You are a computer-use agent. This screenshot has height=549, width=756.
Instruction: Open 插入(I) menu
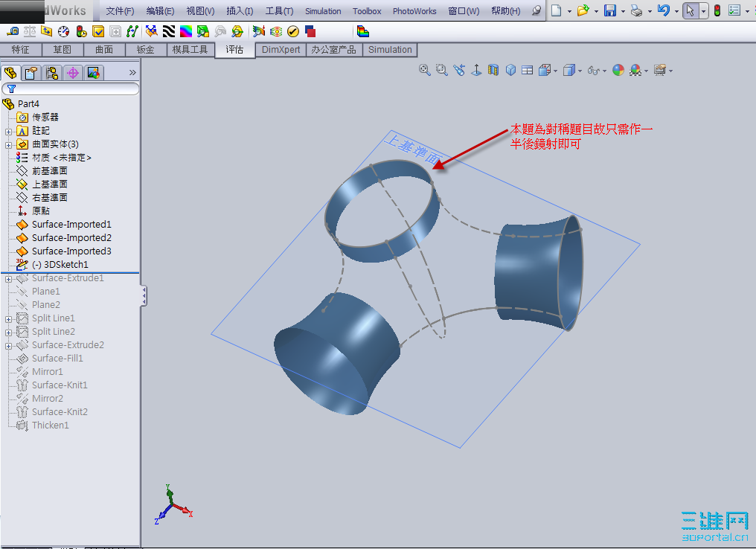point(240,11)
